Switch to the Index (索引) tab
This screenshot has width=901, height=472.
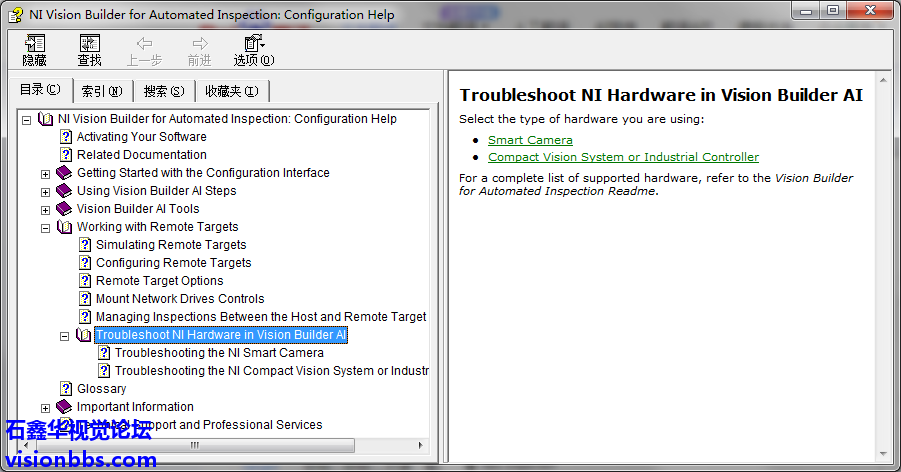pyautogui.click(x=101, y=91)
